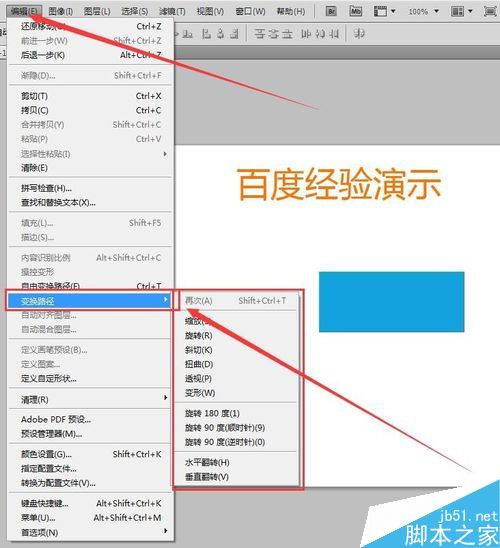
Task: Click the distribute vertical centers icon
Action: (273, 34)
